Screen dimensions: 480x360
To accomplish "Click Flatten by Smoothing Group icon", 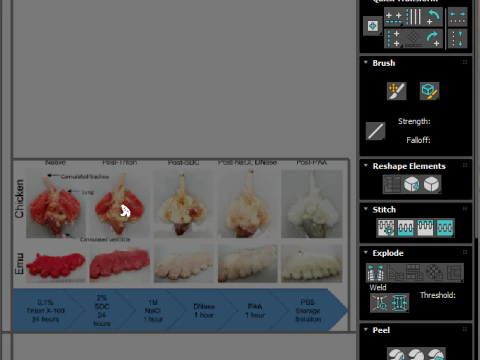I will [x=415, y=272].
